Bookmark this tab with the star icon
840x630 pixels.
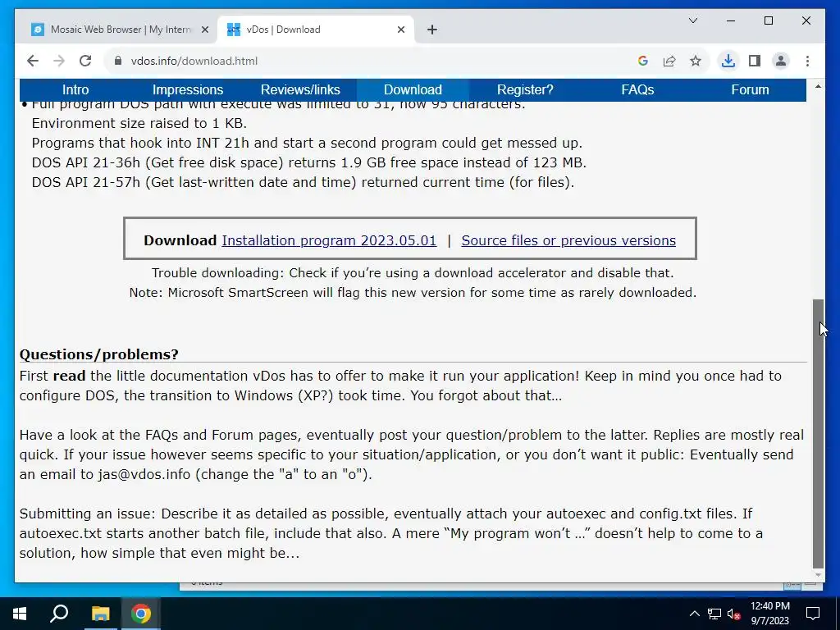696,61
